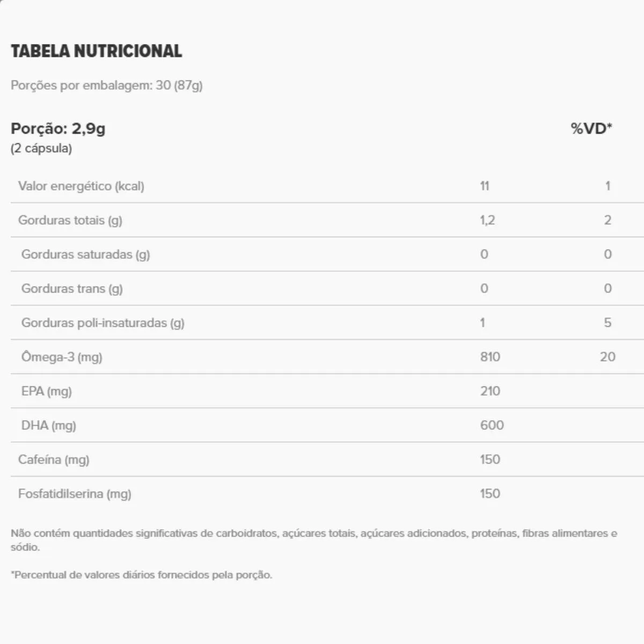Click the 1,2 value for total fats
Screen dimensions: 644x644
487,220
